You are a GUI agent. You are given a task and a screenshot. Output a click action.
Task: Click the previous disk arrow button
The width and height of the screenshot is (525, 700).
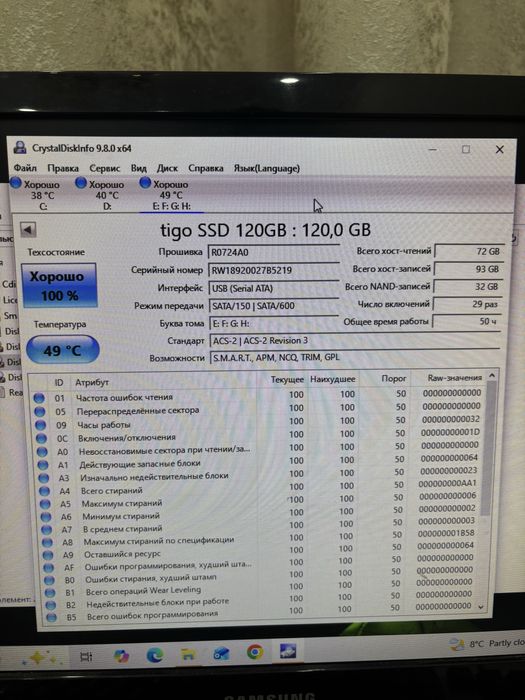[x=28, y=230]
